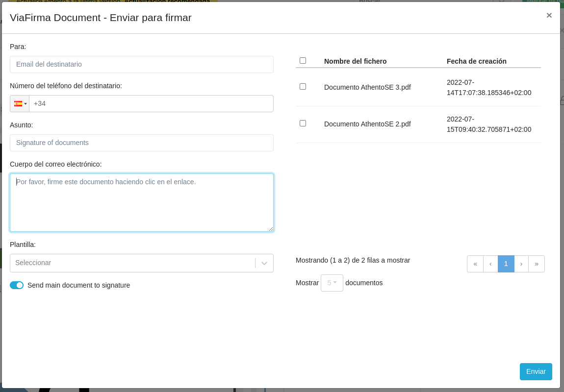Open the Spain flag country code selector
564x392 pixels.
20,104
